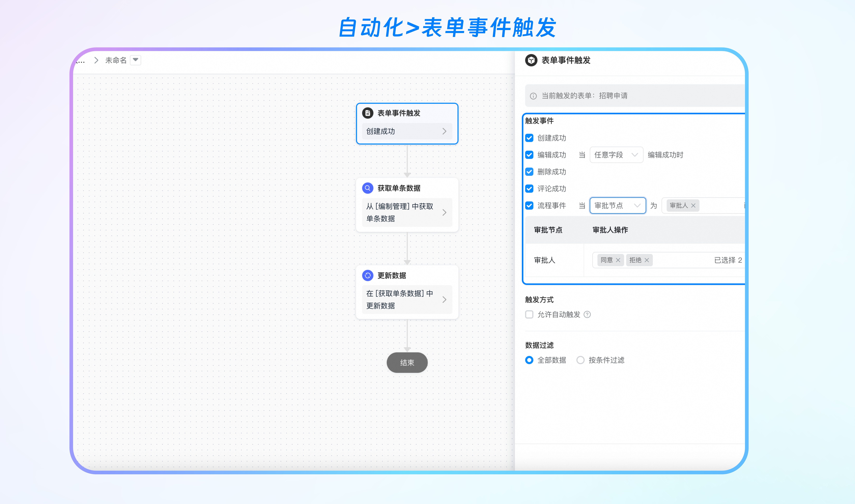
Task: Click the document icon on 表单事件触发 node
Action: [x=368, y=113]
